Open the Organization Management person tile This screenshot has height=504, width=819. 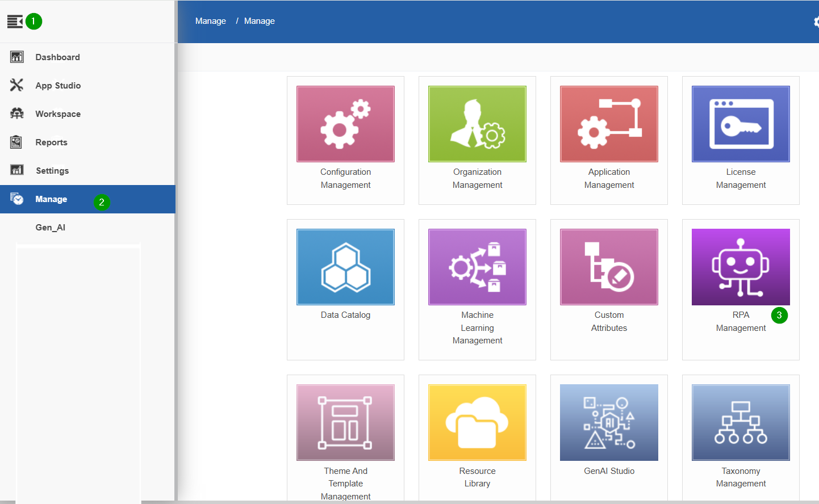click(x=477, y=124)
